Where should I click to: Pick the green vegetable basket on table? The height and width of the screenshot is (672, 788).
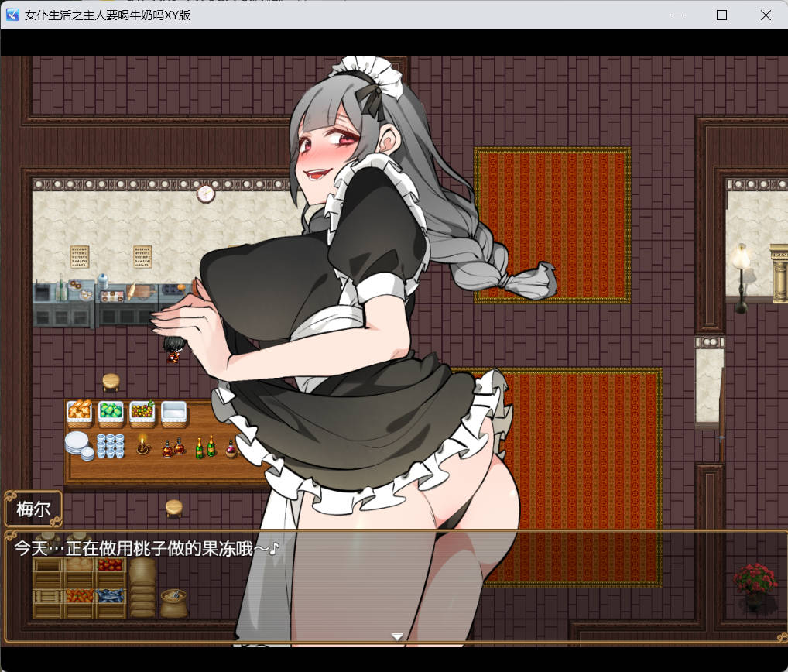click(x=111, y=412)
